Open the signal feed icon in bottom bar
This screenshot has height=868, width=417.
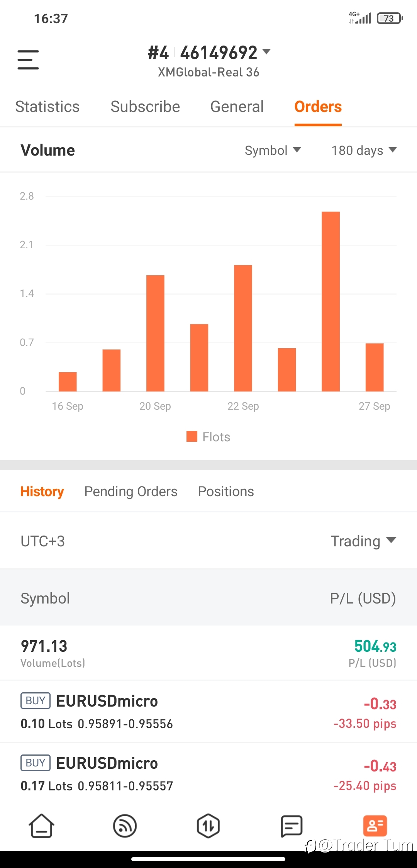(x=125, y=826)
